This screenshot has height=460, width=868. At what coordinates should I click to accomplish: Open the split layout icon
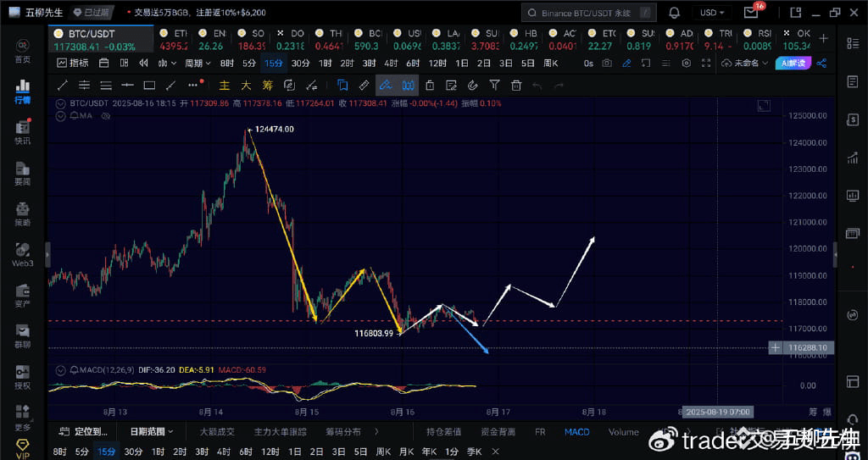124,63
